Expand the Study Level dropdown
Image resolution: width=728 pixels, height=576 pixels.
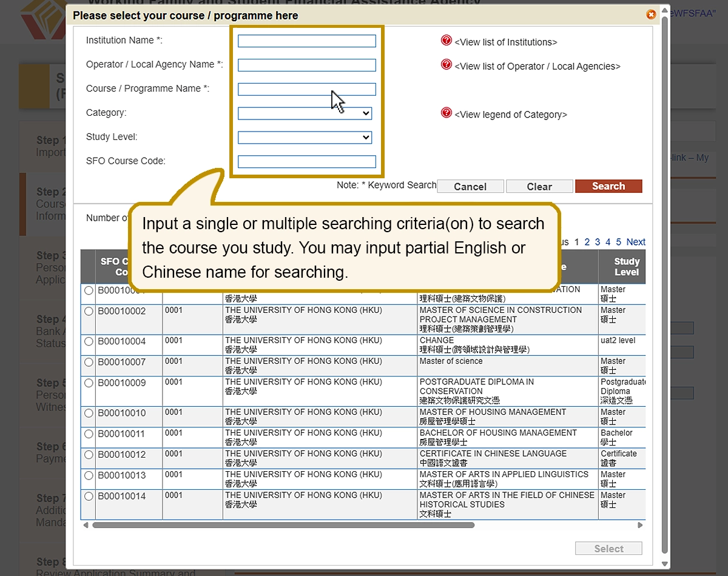coord(305,138)
